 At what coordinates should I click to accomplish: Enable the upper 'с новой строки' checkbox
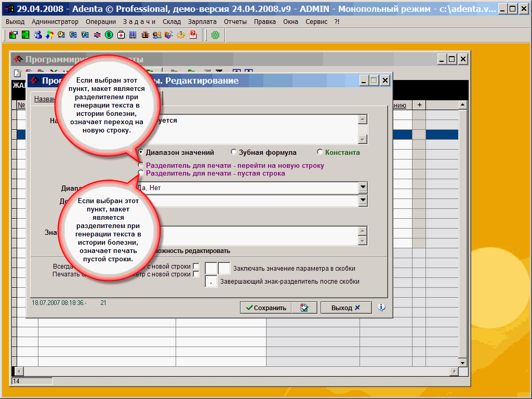point(196,267)
